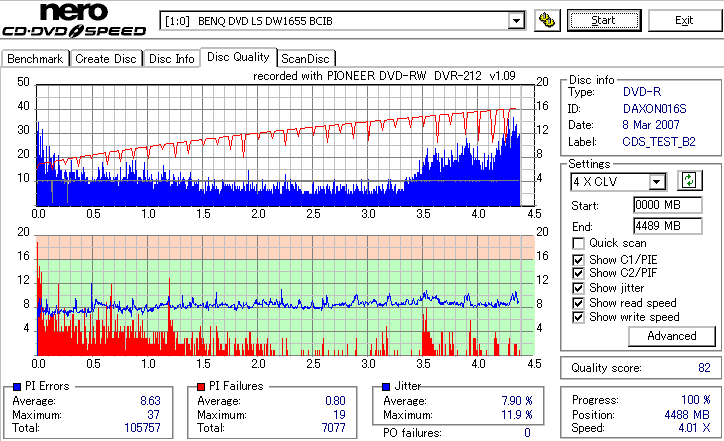The image size is (724, 441).
Task: Click the blue Jitter legend square
Action: (x=386, y=387)
